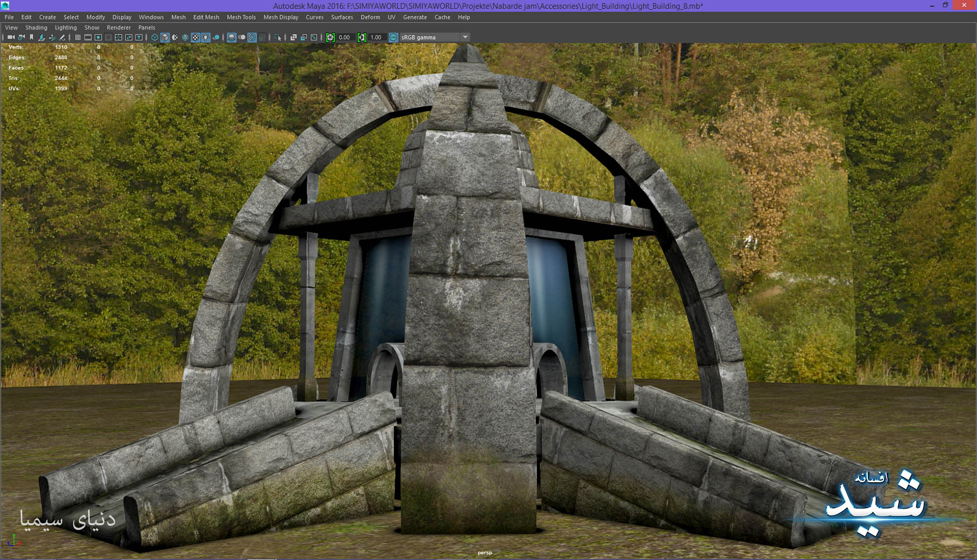Toggle Use All Lights bulb icon

(x=206, y=37)
